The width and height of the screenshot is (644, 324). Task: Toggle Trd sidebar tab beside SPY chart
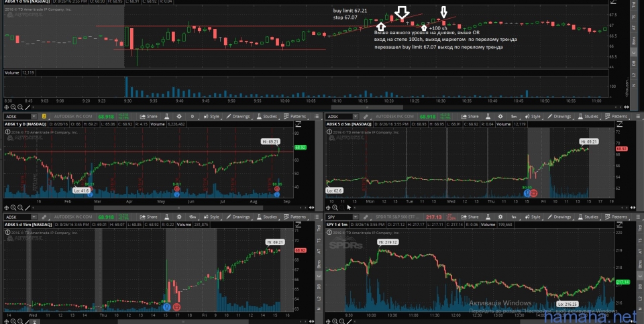[640, 228]
